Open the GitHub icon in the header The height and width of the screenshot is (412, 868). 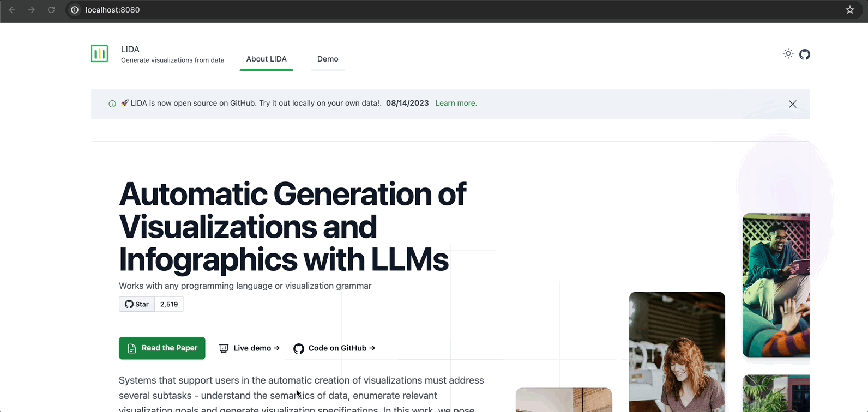805,54
